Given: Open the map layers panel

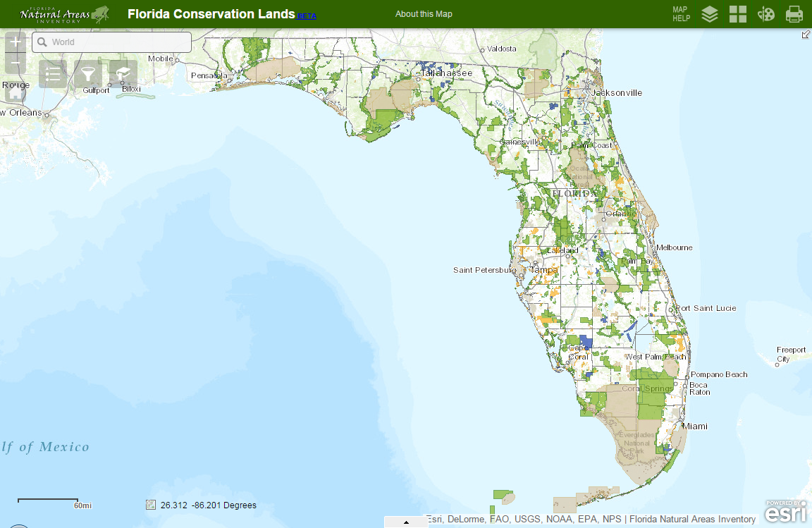Looking at the screenshot, I should (710, 13).
